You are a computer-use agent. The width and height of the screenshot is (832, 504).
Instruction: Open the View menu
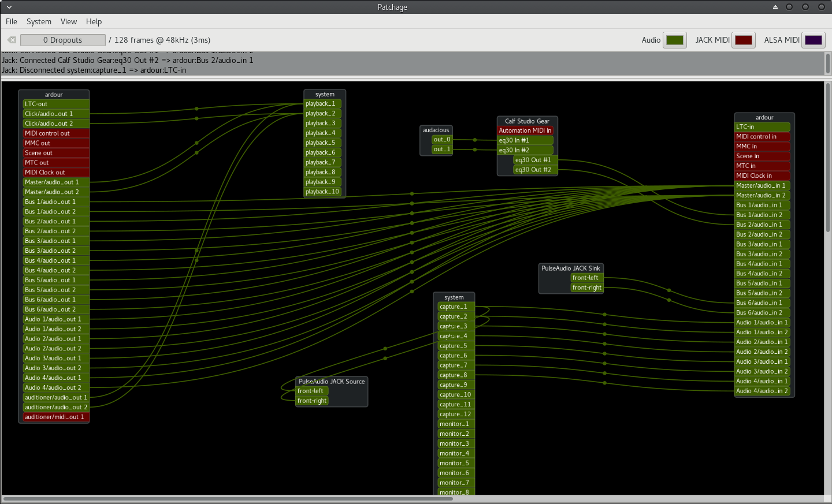pos(69,21)
